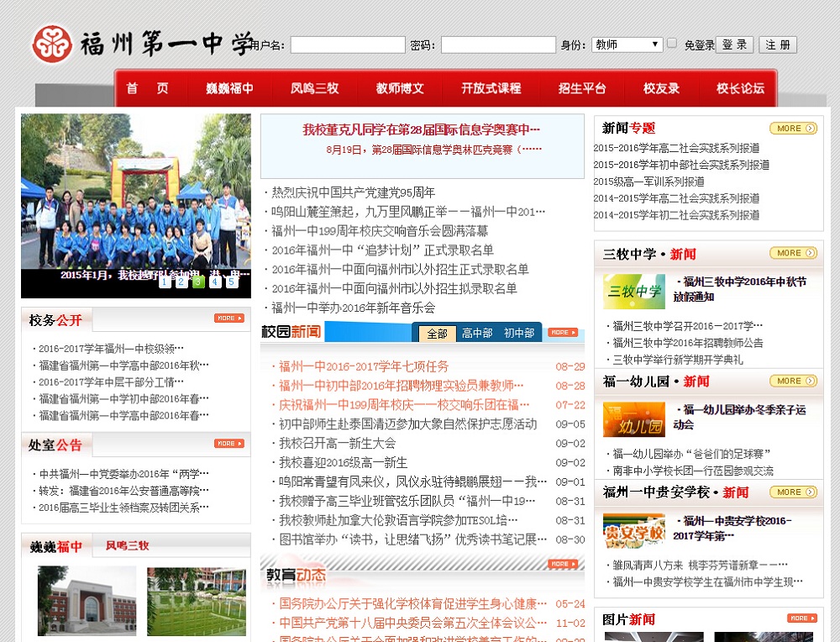The width and height of the screenshot is (840, 642).
Task: Open 福州三牧中学2016年招聘教师公告 link
Action: [x=688, y=343]
